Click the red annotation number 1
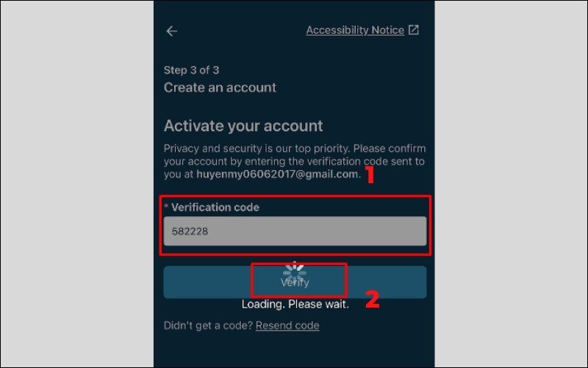The height and width of the screenshot is (368, 588). [370, 174]
